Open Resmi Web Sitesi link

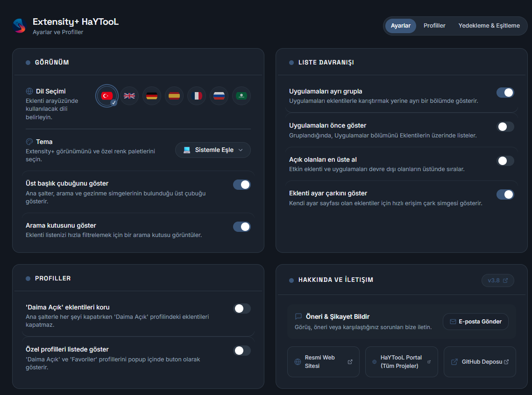click(x=323, y=362)
